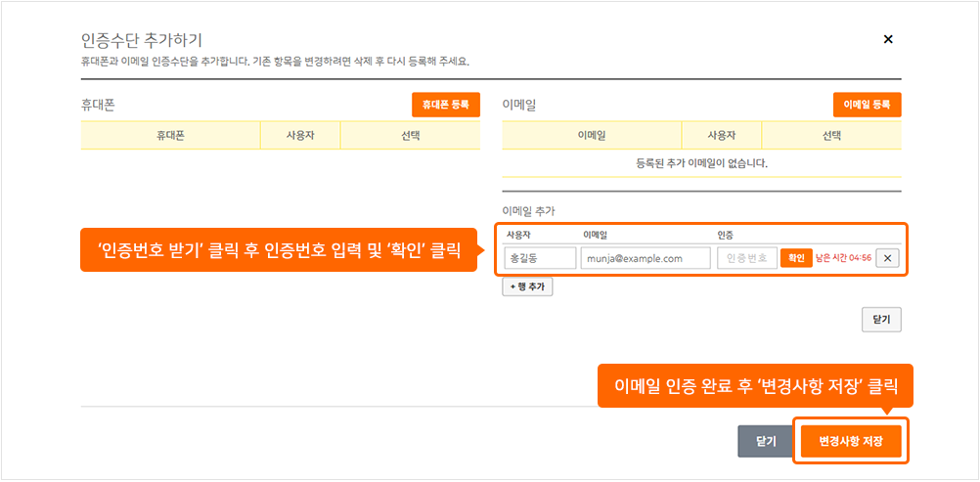Click the orange 확인 button
980x482 pixels.
[x=796, y=258]
